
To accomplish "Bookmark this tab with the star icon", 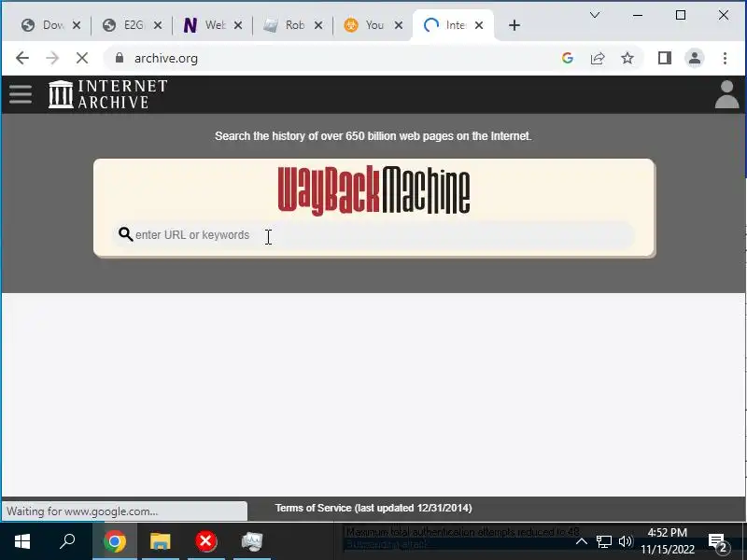I will click(627, 58).
